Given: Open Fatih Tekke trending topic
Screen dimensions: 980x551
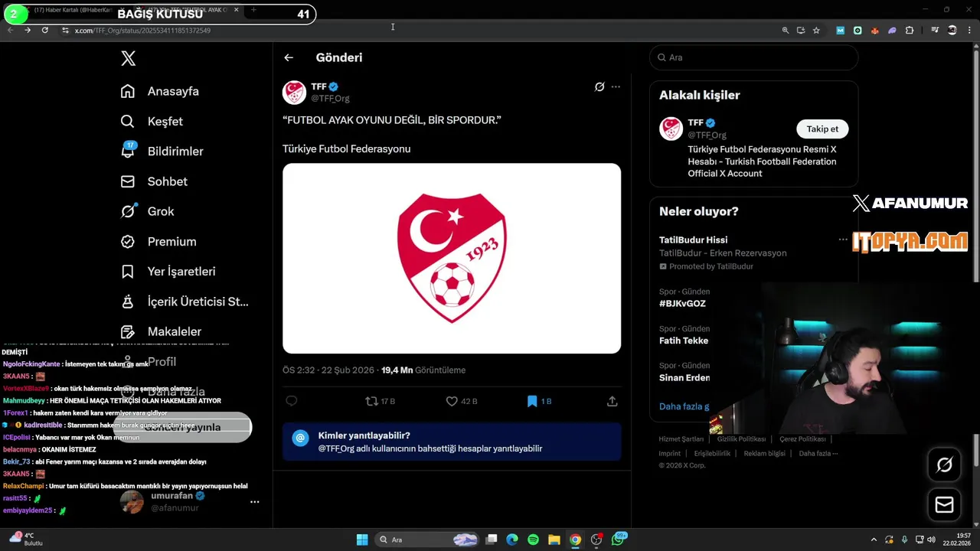Looking at the screenshot, I should [x=684, y=341].
